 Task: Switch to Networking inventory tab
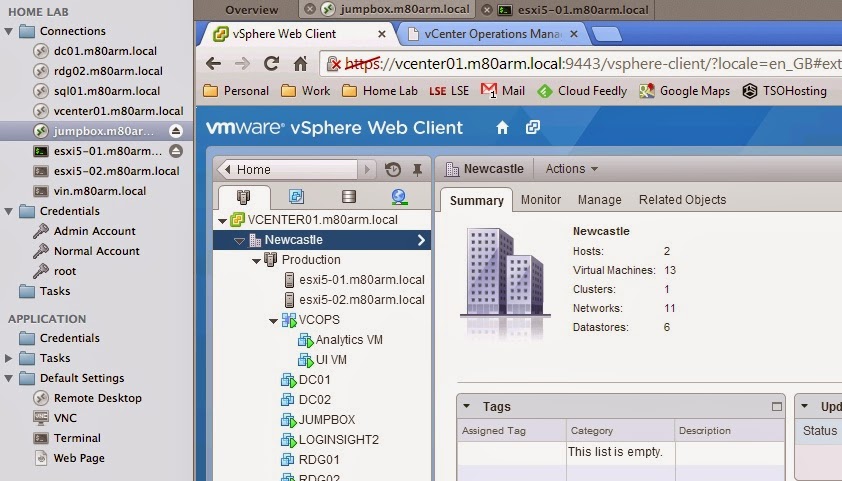pyautogui.click(x=398, y=197)
